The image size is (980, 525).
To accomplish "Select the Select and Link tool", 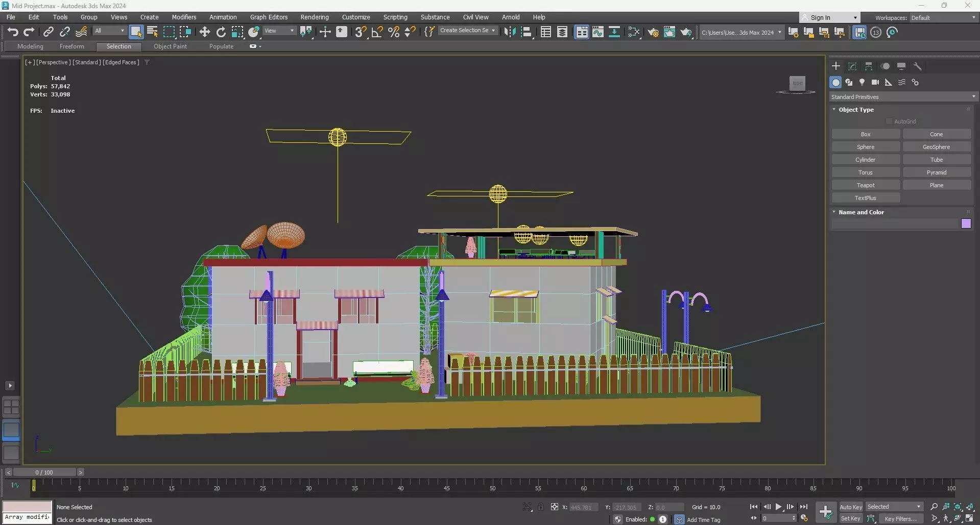I will pos(48,32).
